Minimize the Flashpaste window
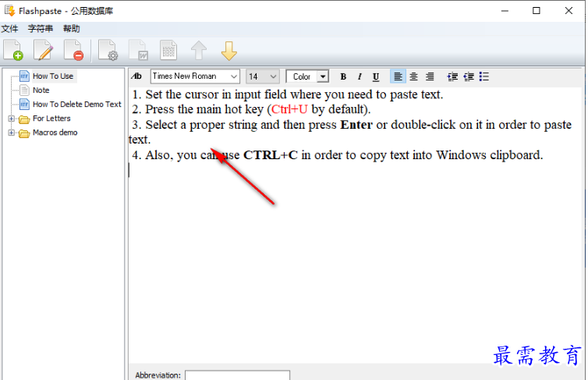 point(505,10)
